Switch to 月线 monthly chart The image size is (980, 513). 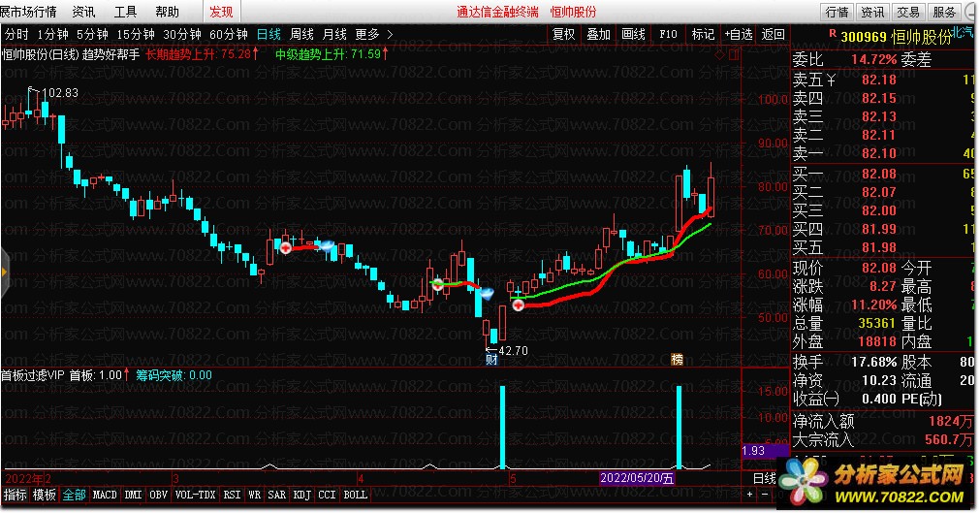pos(334,34)
